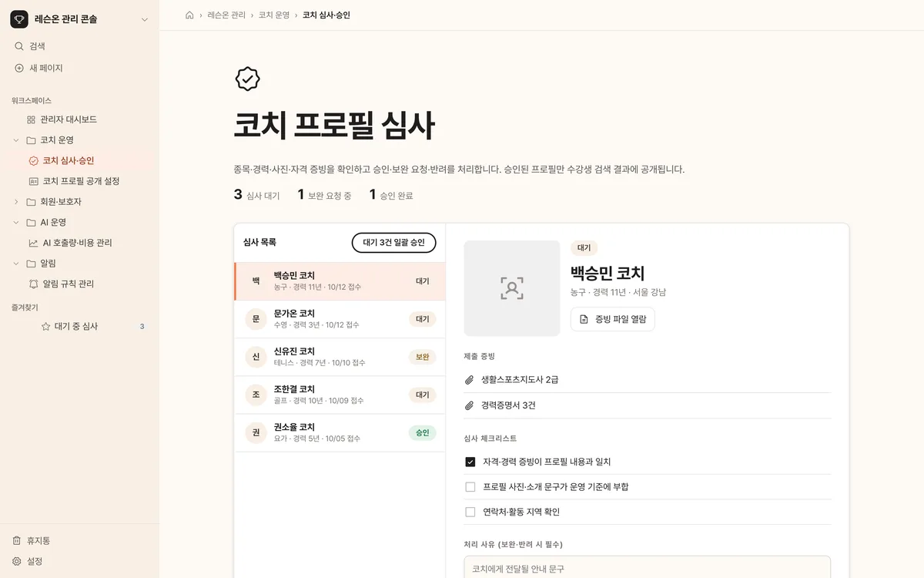This screenshot has height=578, width=924.
Task: Click the large verified badge page icon
Action: tap(247, 79)
